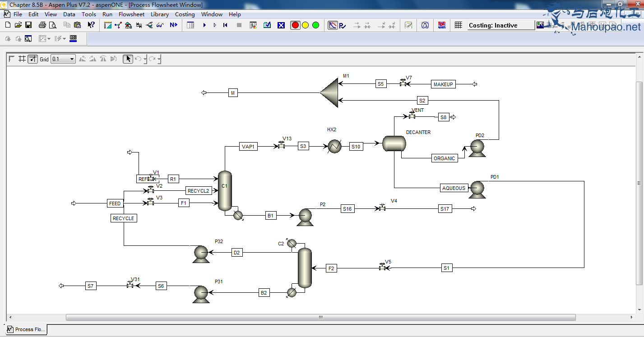Open Print Preview icon
This screenshot has width=644, height=337.
pos(53,25)
